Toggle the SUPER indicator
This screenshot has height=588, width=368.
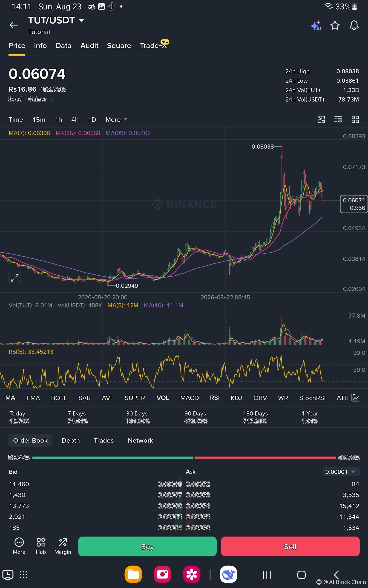click(135, 398)
